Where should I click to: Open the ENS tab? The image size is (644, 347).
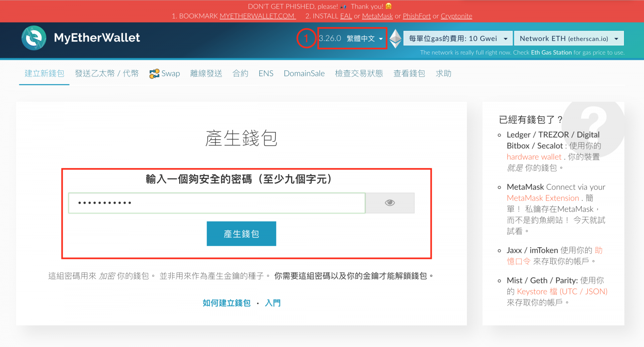coord(266,74)
